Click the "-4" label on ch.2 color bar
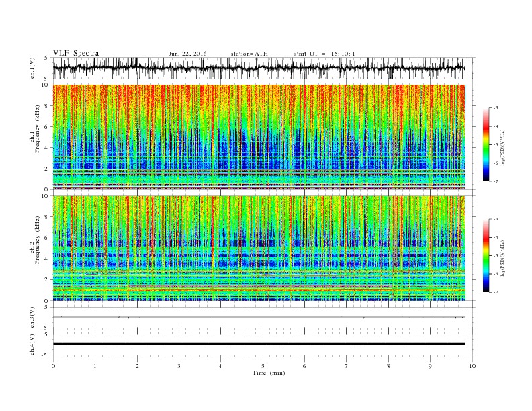Viewport: 532px width, 411px height. 496,237
